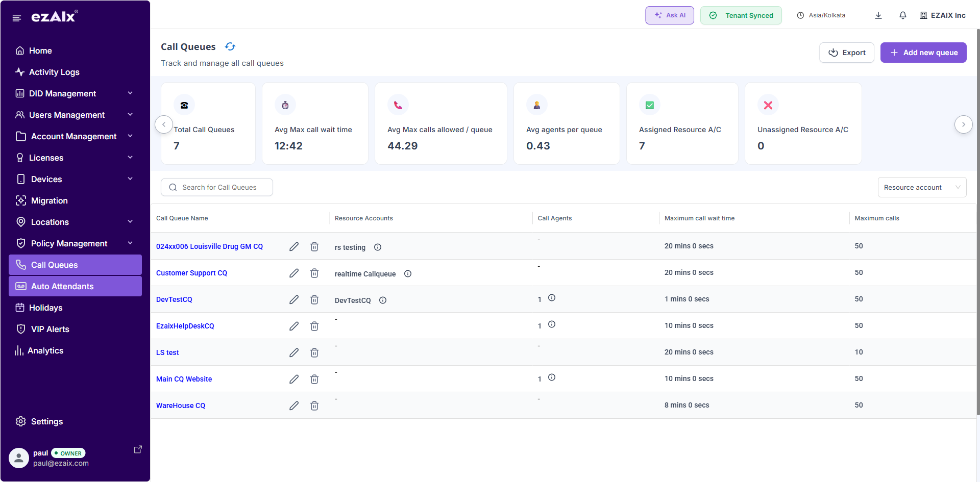Click the Search for Call Queues field
The width and height of the screenshot is (980, 482).
tap(216, 187)
